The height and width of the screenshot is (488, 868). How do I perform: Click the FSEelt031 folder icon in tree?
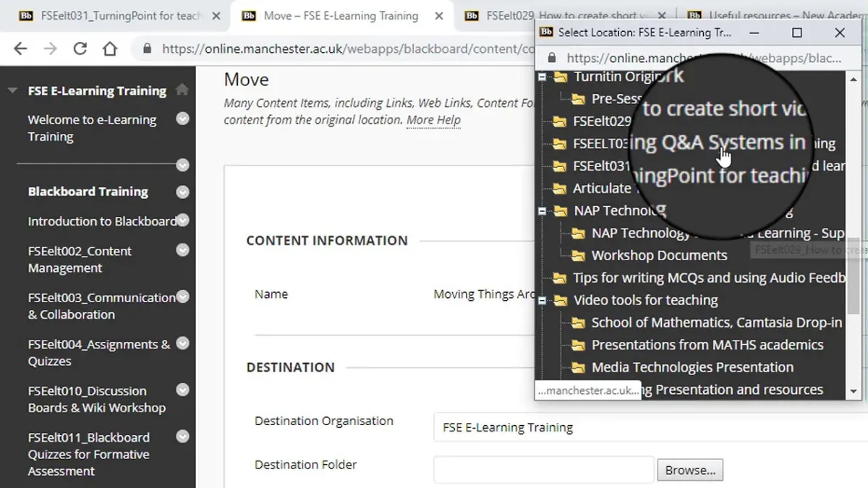point(559,166)
